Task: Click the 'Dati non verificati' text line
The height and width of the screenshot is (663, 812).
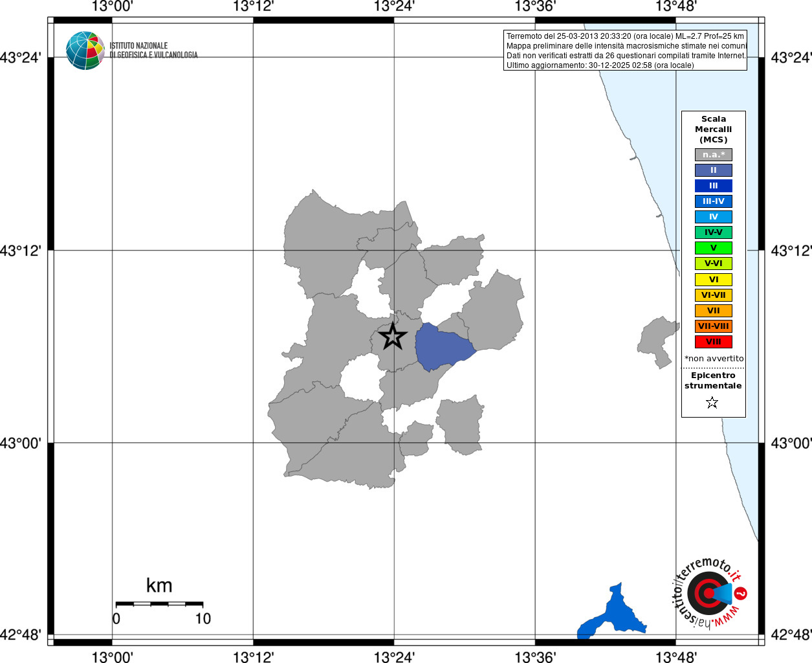Action: (x=626, y=56)
